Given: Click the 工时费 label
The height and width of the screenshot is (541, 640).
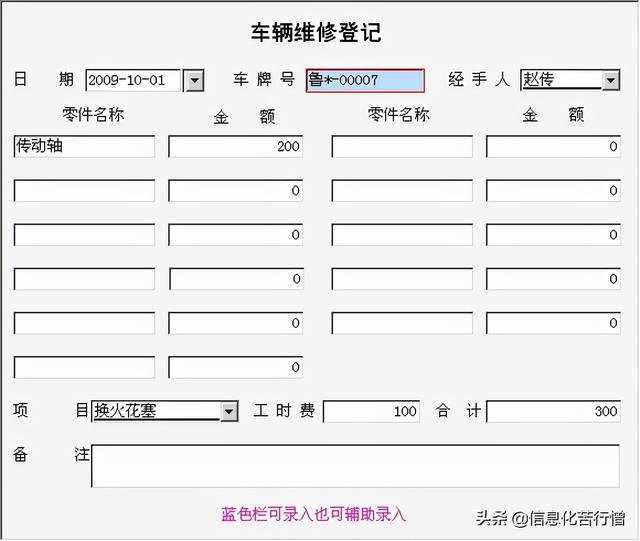Looking at the screenshot, I should (284, 410).
